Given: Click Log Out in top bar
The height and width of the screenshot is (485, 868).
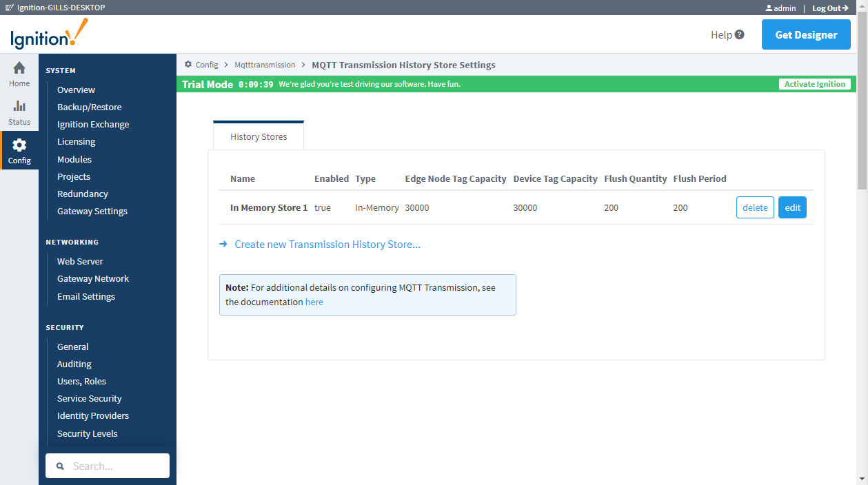Looking at the screenshot, I should [x=829, y=8].
